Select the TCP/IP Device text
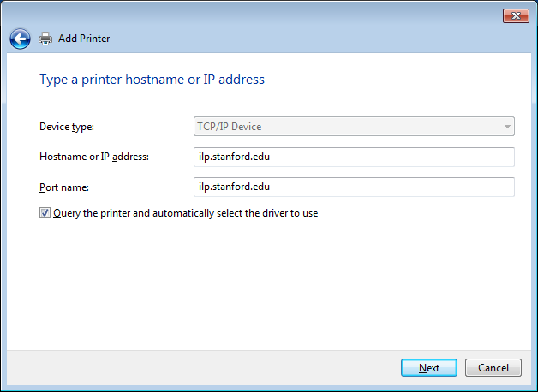Screen dimensions: 538x392 [230, 127]
